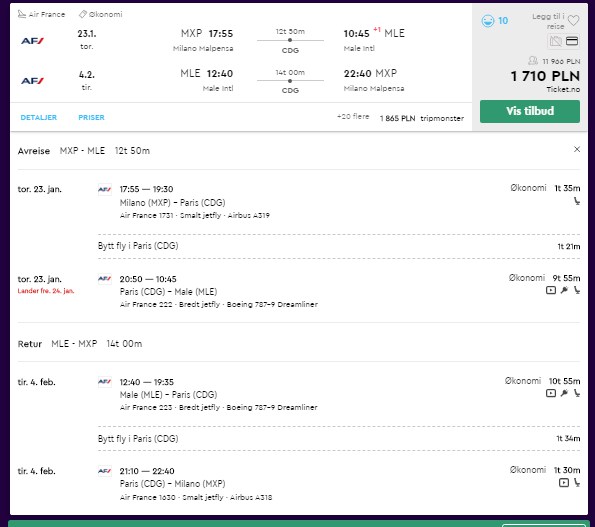
Task: Click return departure time 12:40
Action: 220,73
